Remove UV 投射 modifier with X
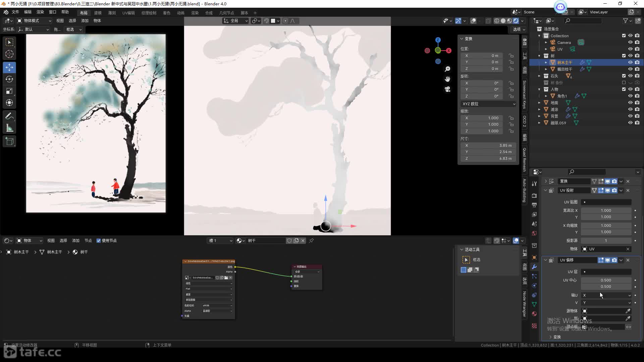 tap(628, 190)
